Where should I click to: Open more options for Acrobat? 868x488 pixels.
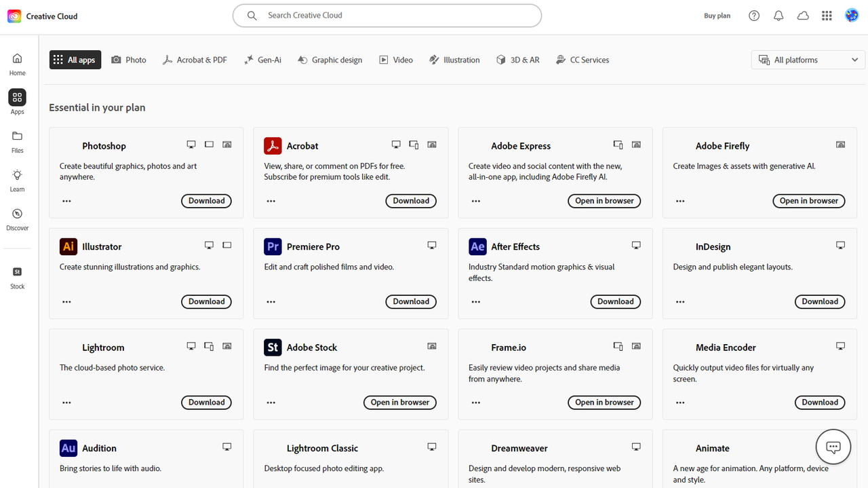click(x=271, y=201)
